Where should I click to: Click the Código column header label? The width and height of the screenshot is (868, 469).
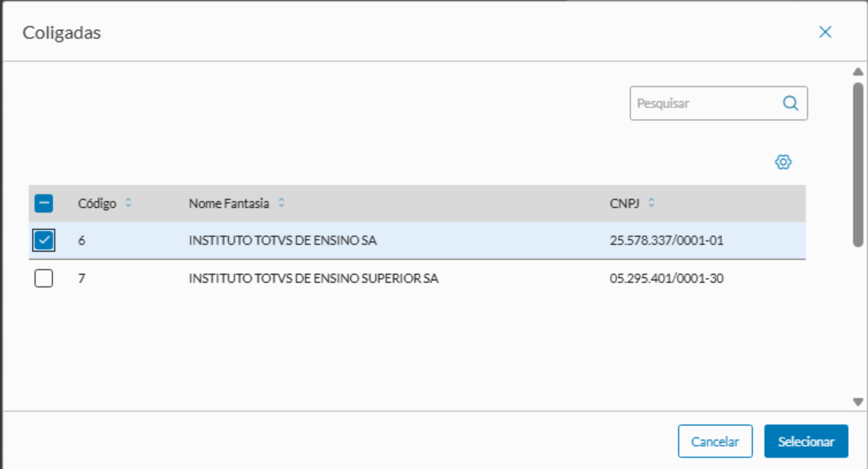click(x=97, y=203)
